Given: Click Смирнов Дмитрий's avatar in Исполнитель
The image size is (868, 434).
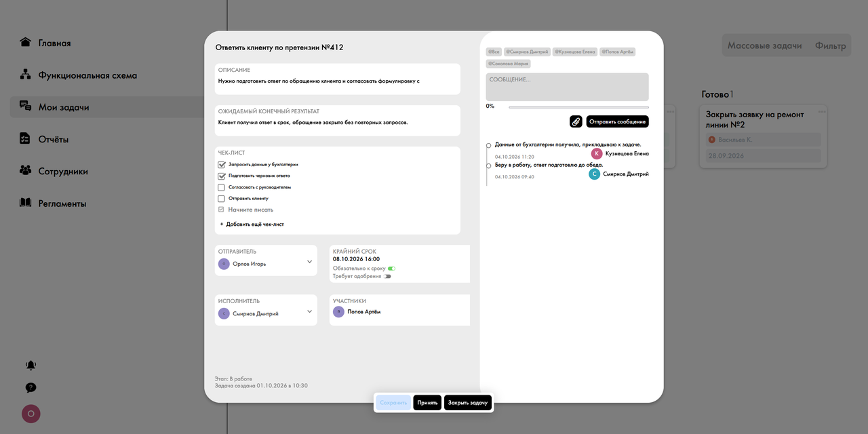Looking at the screenshot, I should coord(224,313).
